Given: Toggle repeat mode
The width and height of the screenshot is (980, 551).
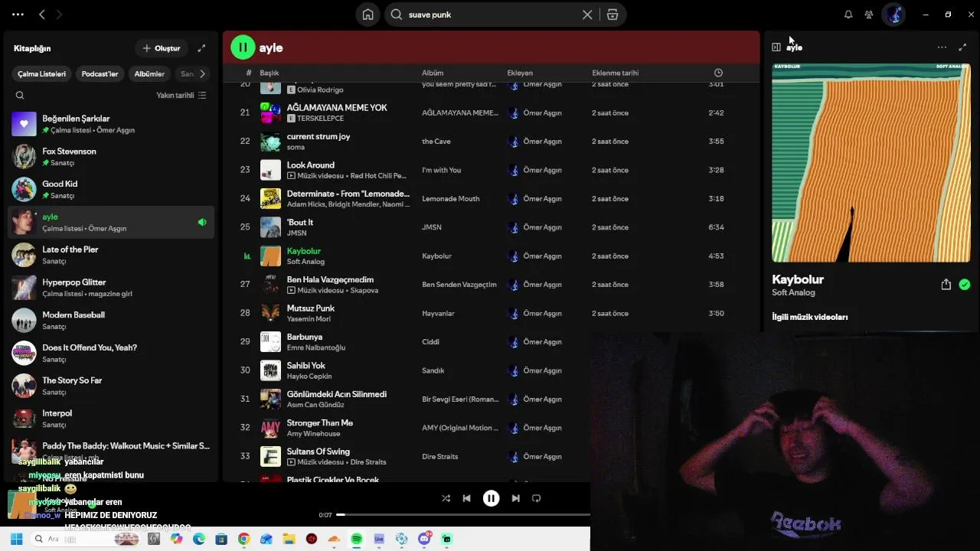Looking at the screenshot, I should (536, 498).
